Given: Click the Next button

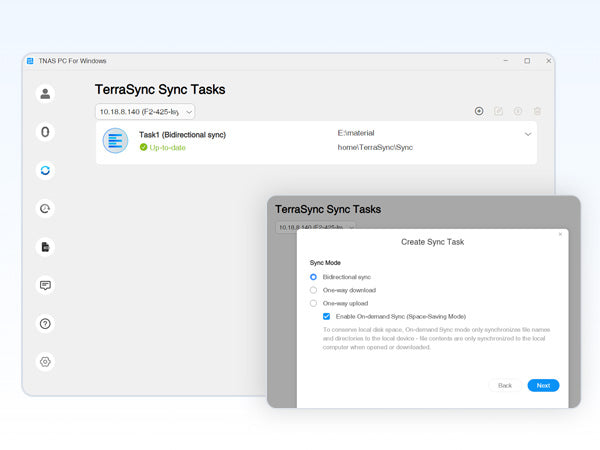Looking at the screenshot, I should pos(543,385).
